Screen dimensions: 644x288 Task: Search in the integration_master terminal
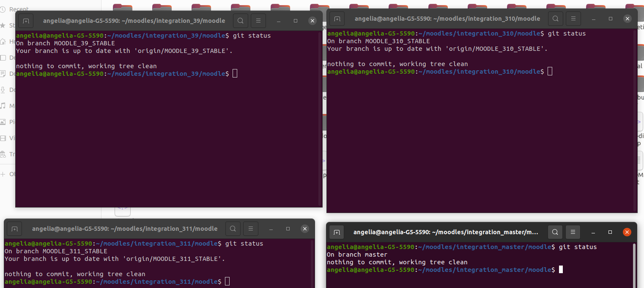[555, 232]
